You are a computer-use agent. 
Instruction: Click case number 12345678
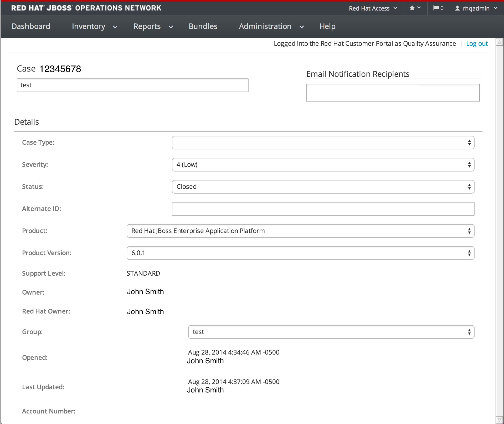click(x=60, y=69)
